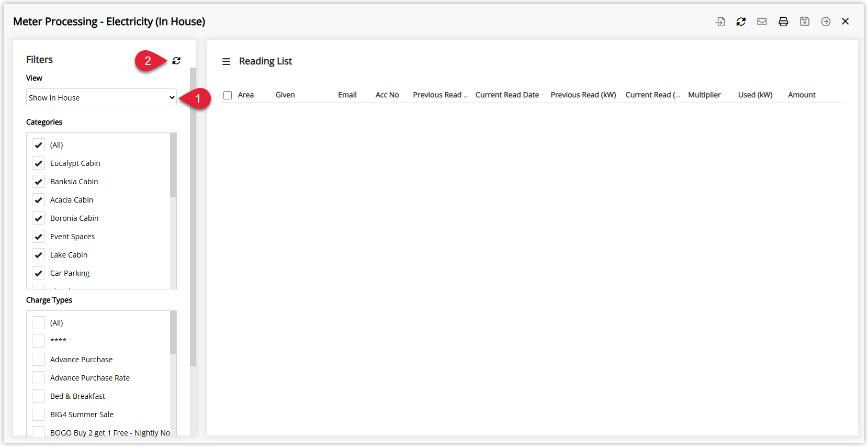Click the Categories list scrollbar
868x447 pixels.
click(x=173, y=165)
